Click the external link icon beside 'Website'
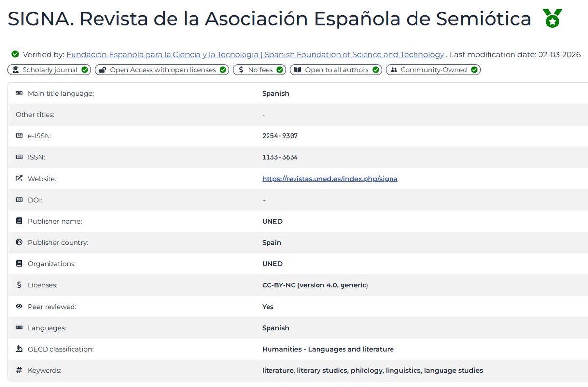 [x=19, y=179]
